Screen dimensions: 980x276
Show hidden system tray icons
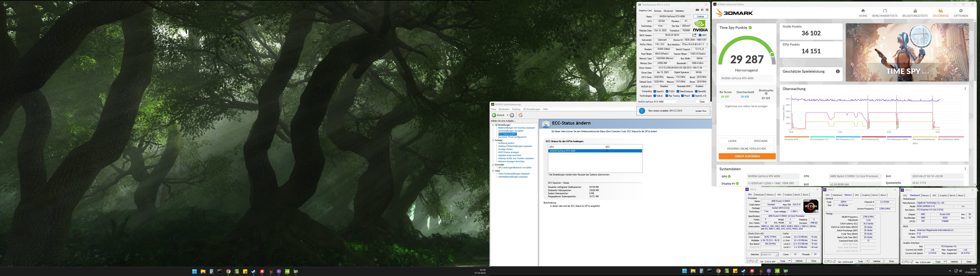click(x=950, y=271)
